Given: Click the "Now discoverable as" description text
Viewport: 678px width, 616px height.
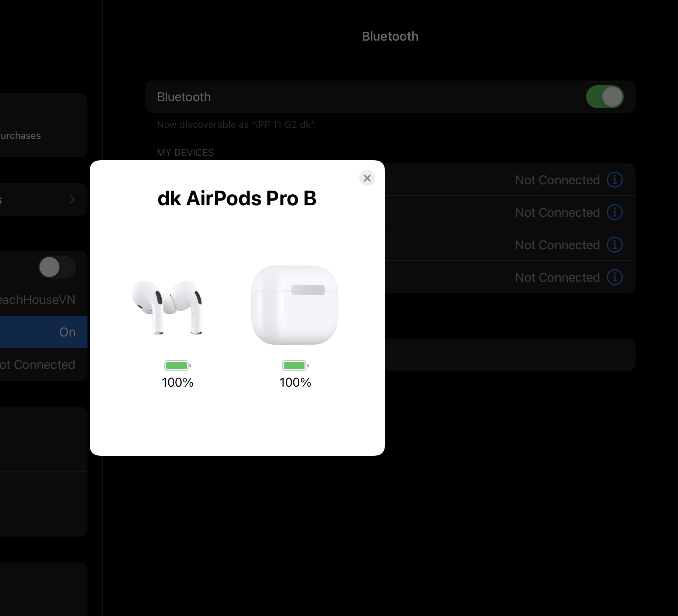Looking at the screenshot, I should pos(236,124).
